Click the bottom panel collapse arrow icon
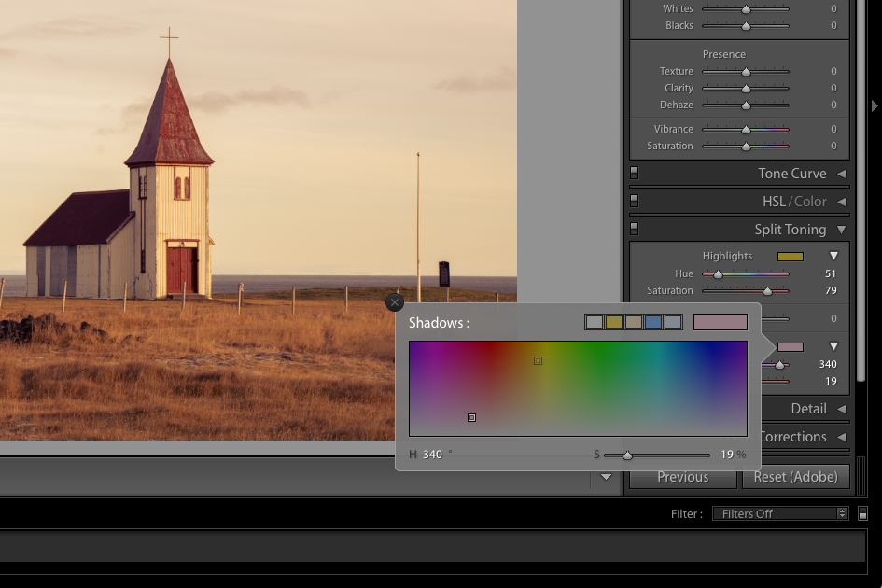 (606, 477)
